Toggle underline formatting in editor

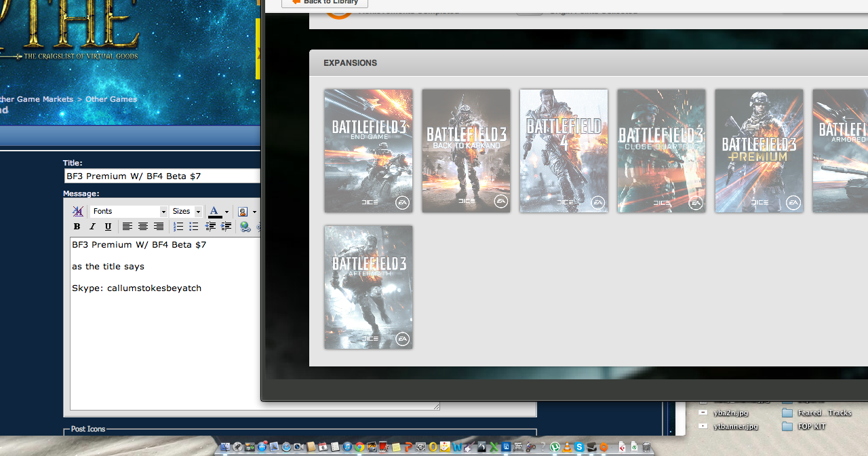[x=108, y=227]
